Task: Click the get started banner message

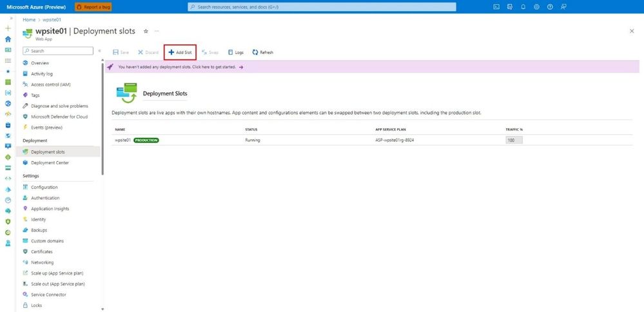Action: pyautogui.click(x=177, y=67)
